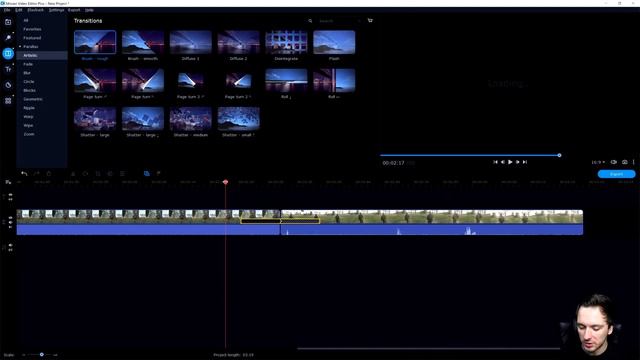Open the store cart icon
Screen dimensions: 640x360
click(x=370, y=20)
